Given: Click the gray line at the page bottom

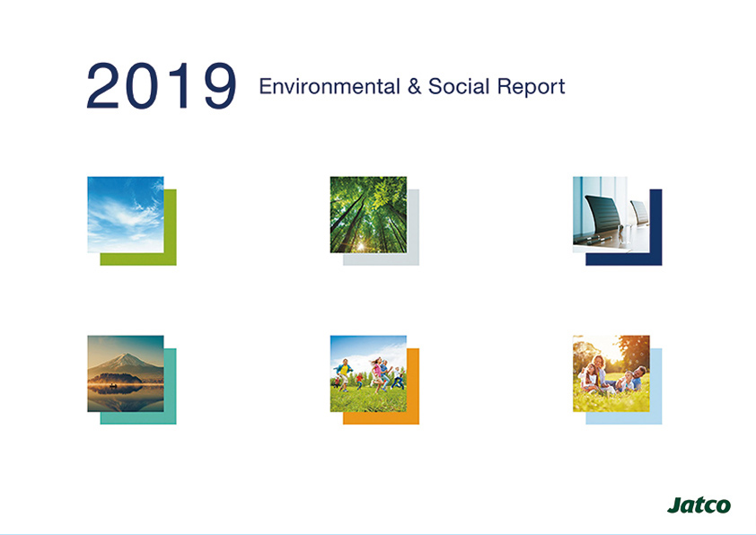Looking at the screenshot, I should point(378,533).
